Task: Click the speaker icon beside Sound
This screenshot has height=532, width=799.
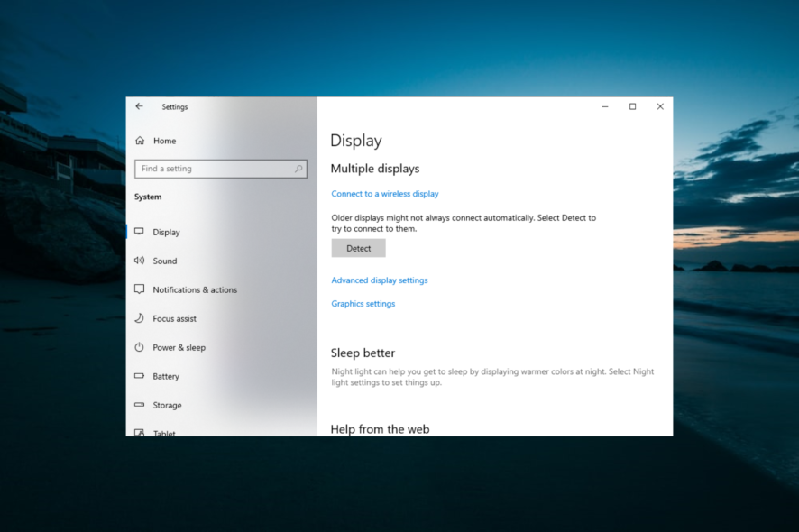Action: pos(139,261)
